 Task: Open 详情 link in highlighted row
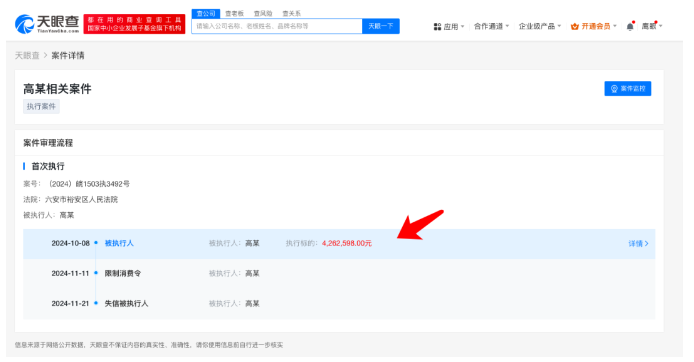(638, 243)
